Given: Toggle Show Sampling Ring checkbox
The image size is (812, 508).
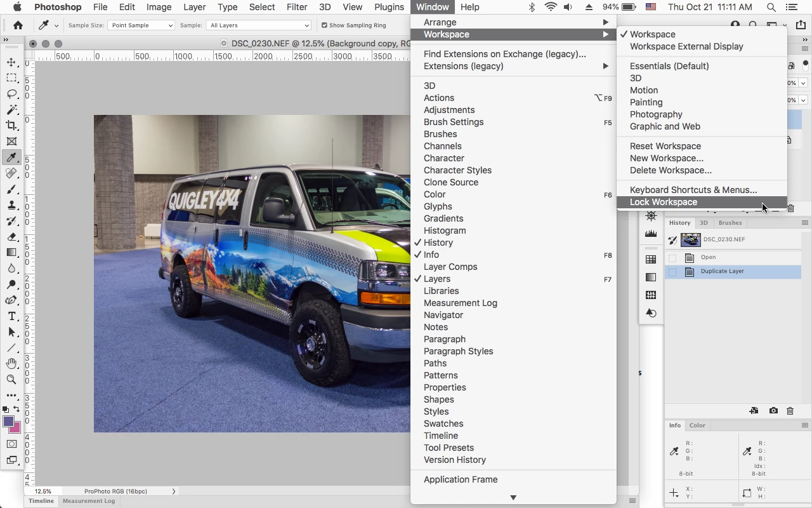Looking at the screenshot, I should click(x=324, y=25).
